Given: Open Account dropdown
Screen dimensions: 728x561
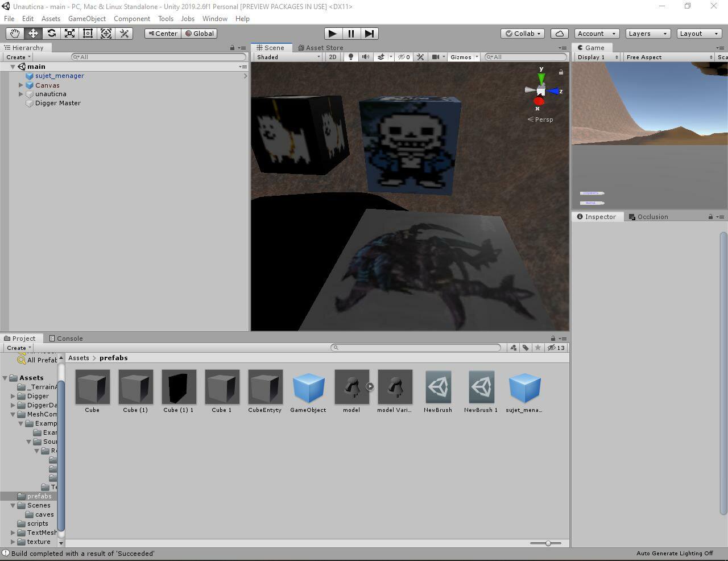Looking at the screenshot, I should click(x=596, y=34).
